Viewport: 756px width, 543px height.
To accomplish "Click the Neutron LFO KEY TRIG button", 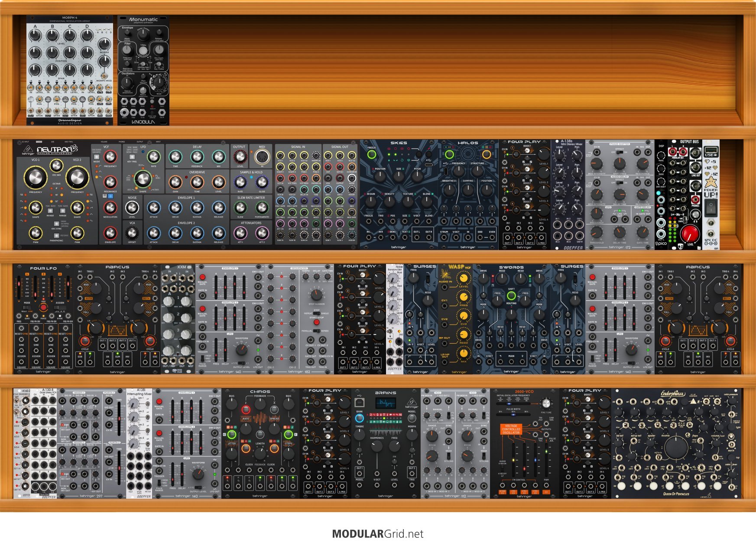I will (131, 157).
